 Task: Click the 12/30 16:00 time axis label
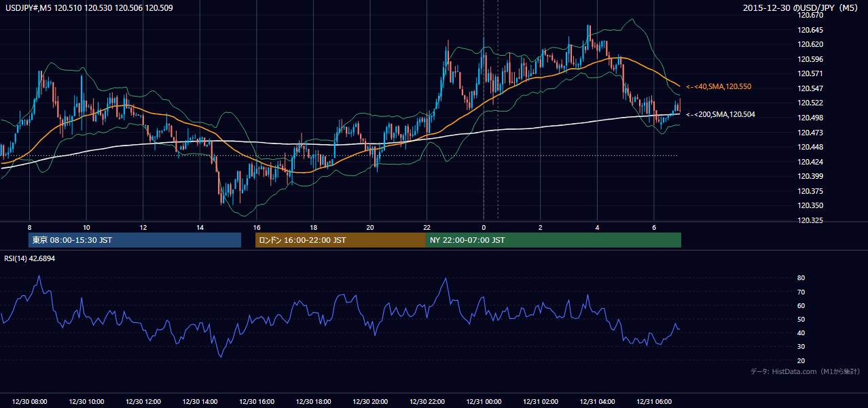[256, 402]
